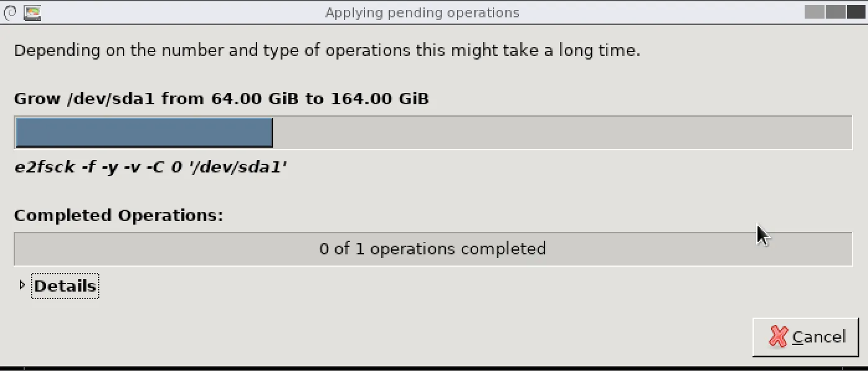Click the 'Completed Operations:' label
The image size is (868, 371).
pyautogui.click(x=119, y=215)
